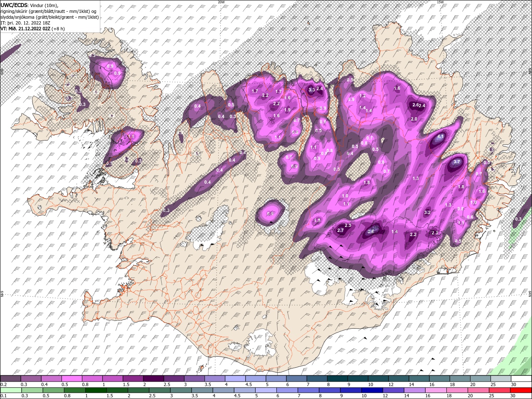
Task: Click the 2.5 value label on the map
Action: pos(348,225)
